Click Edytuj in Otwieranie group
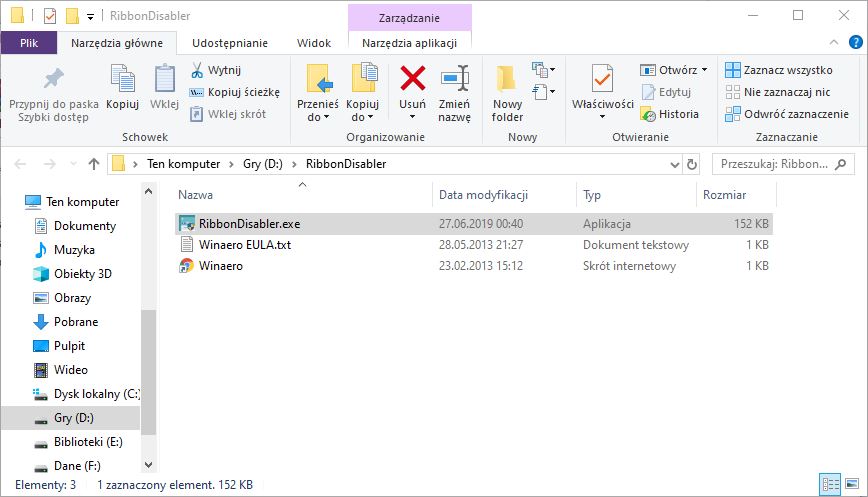Image resolution: width=868 pixels, height=497 pixels. tap(666, 92)
